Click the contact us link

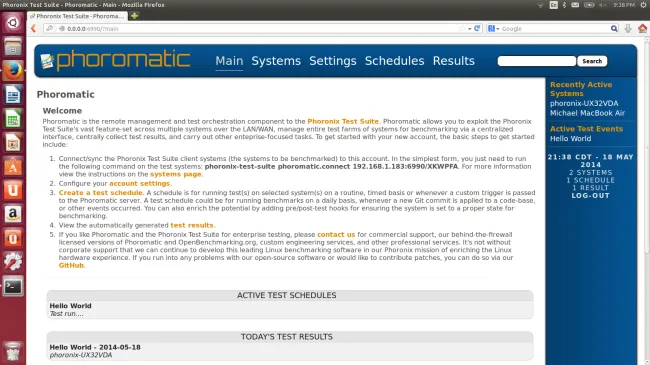[x=336, y=235]
